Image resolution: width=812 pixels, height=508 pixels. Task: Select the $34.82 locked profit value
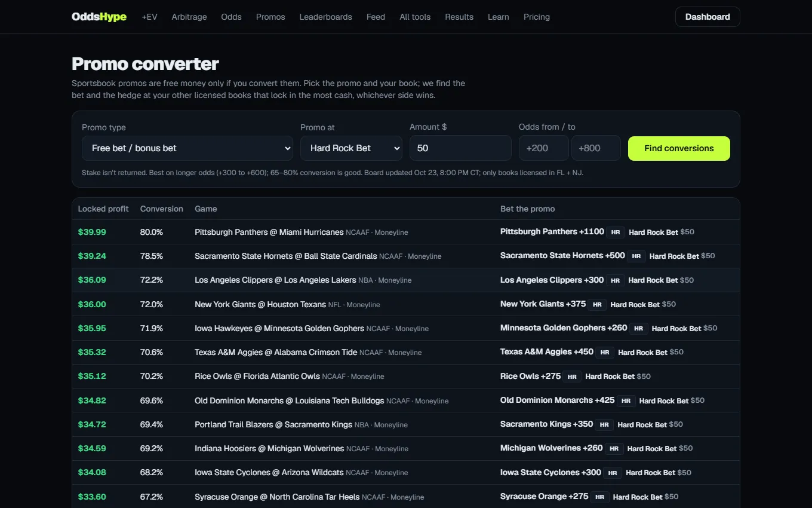tap(92, 400)
